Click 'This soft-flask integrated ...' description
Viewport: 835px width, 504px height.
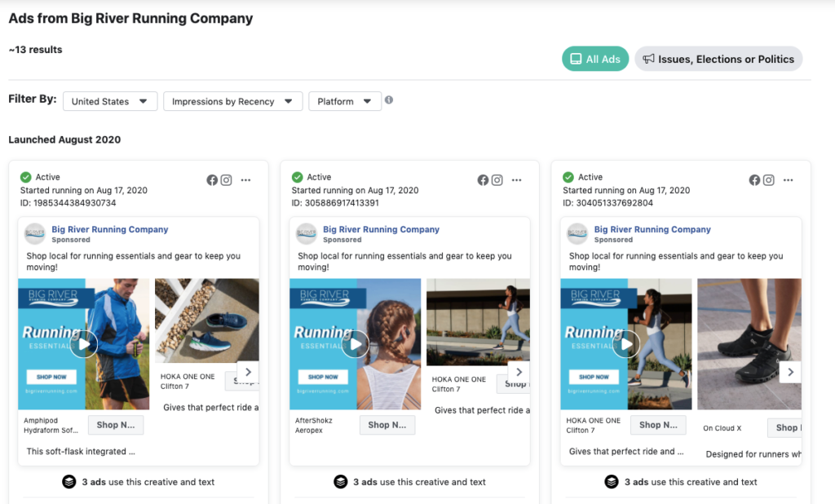(81, 451)
